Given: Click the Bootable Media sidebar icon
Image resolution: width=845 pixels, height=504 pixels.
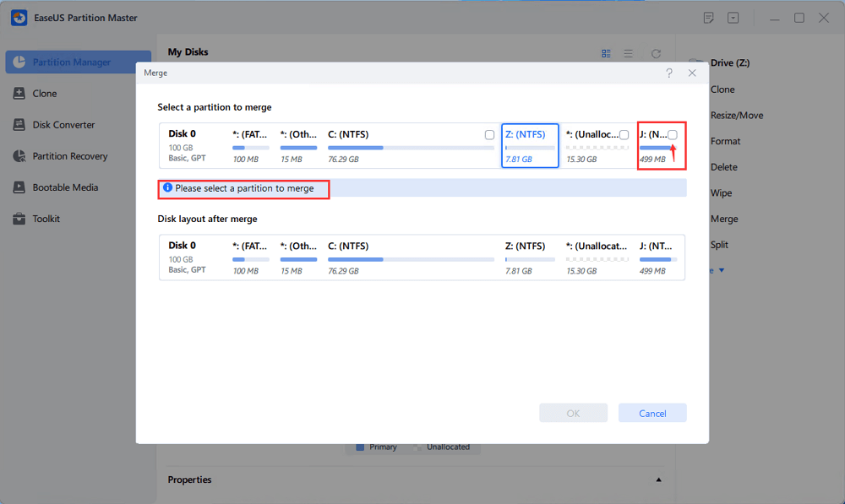Looking at the screenshot, I should 19,187.
